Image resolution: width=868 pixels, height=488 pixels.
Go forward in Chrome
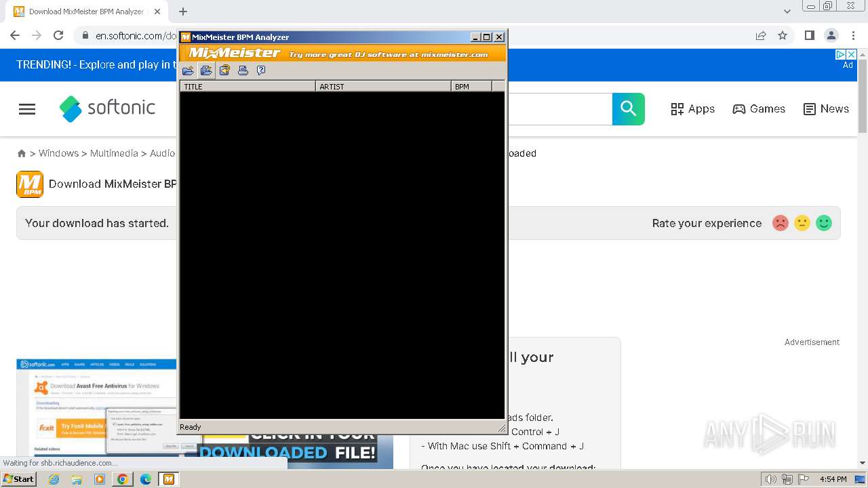tap(37, 35)
